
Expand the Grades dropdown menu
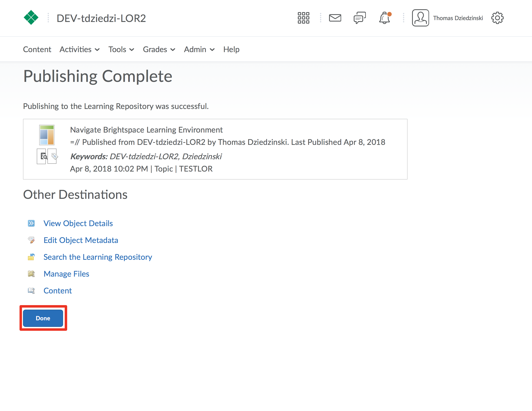click(x=159, y=49)
